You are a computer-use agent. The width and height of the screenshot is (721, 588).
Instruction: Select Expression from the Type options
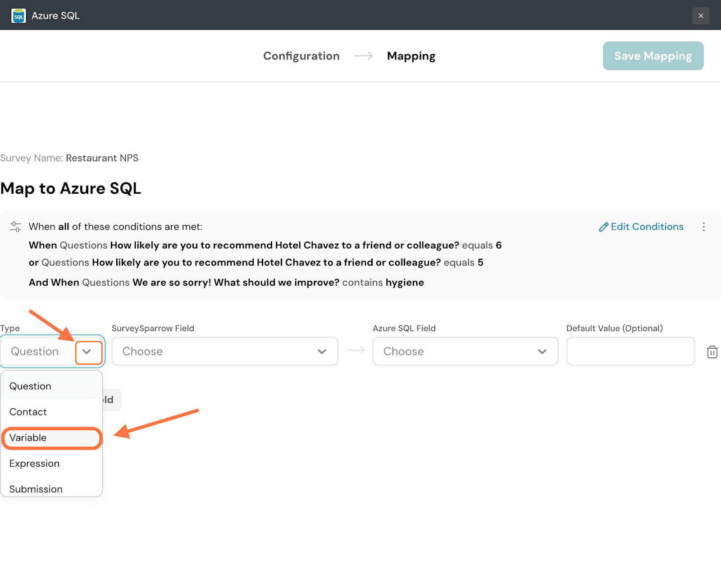click(34, 464)
